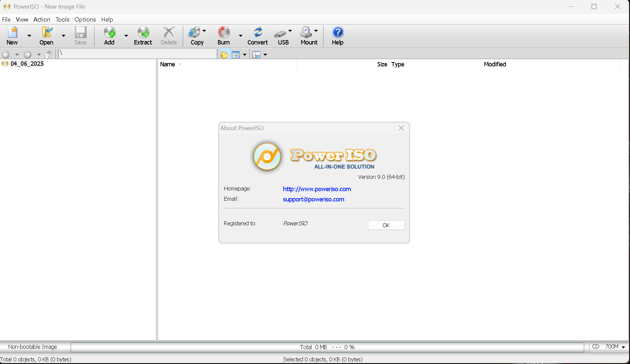Click the Convert toolbar icon
This screenshot has height=364, width=630.
pos(258,33)
